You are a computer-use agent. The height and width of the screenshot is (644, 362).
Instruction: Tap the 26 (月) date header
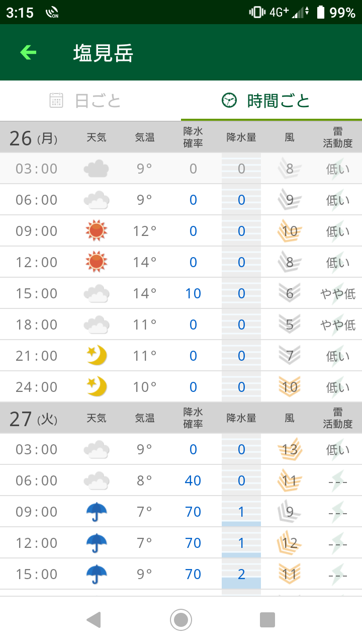[33, 137]
